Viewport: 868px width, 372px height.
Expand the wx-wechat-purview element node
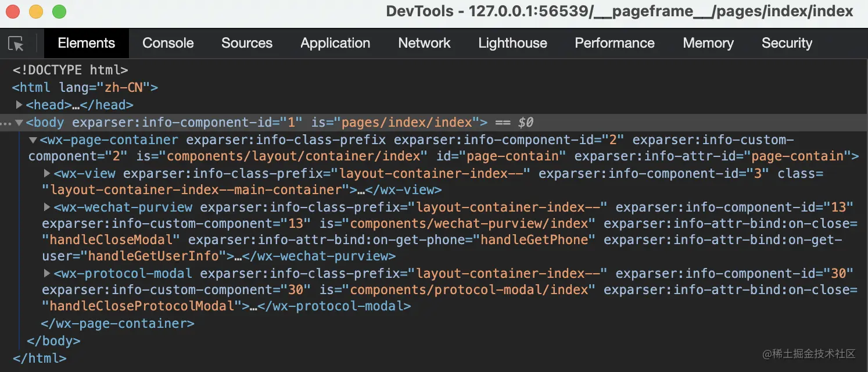(47, 207)
